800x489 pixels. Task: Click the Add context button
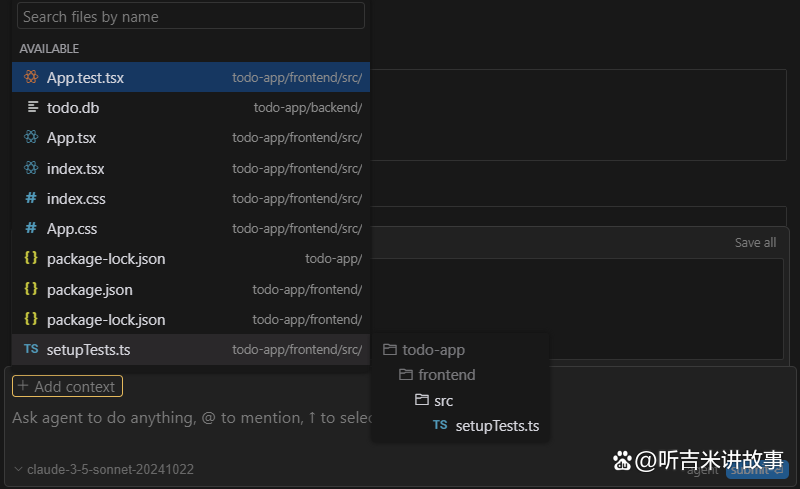click(67, 386)
